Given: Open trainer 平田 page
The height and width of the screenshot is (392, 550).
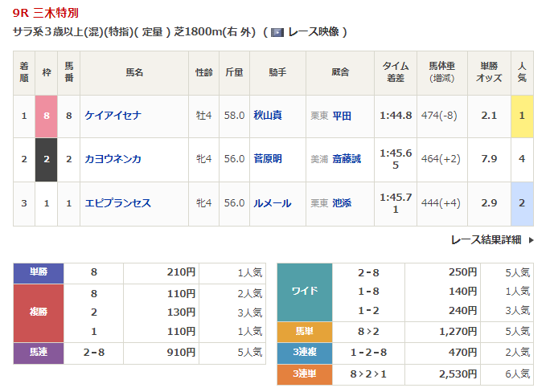Looking at the screenshot, I should [343, 116].
